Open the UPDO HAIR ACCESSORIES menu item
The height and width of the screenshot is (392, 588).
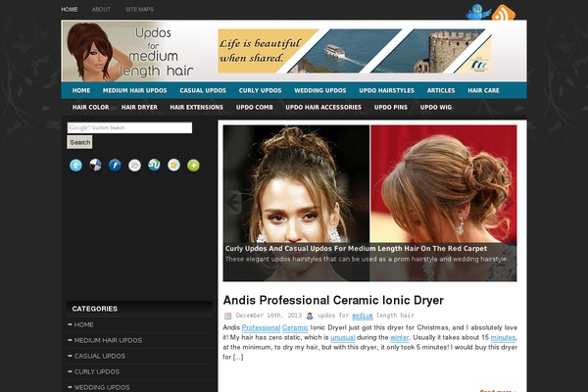323,107
